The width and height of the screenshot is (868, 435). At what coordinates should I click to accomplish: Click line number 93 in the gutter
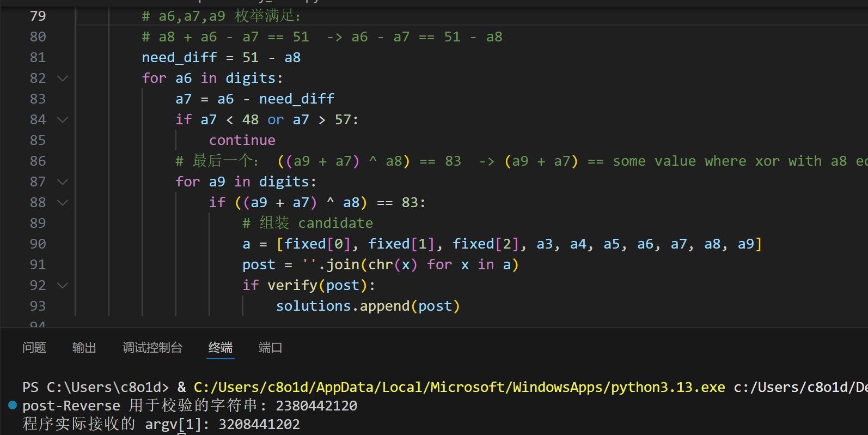(x=38, y=306)
